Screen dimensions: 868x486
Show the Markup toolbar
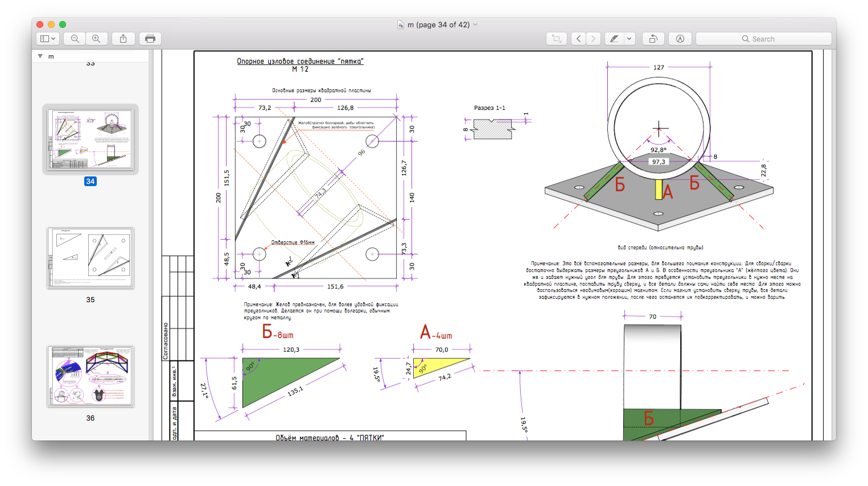tap(680, 39)
